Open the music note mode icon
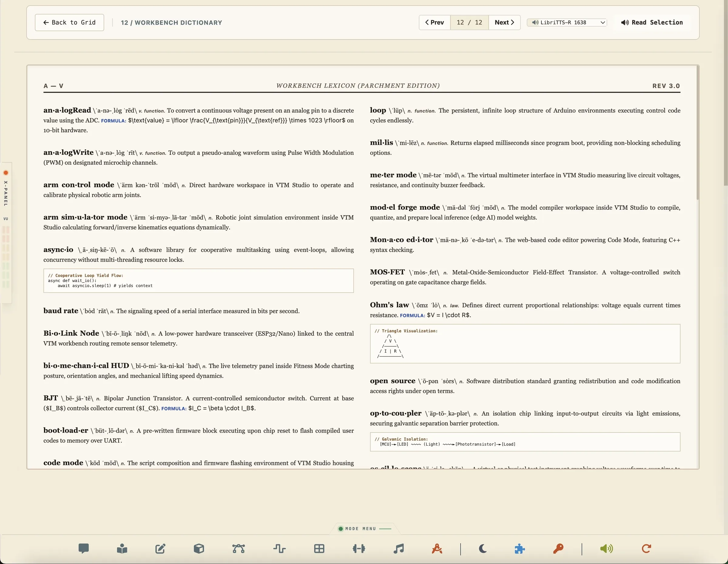 (x=399, y=549)
